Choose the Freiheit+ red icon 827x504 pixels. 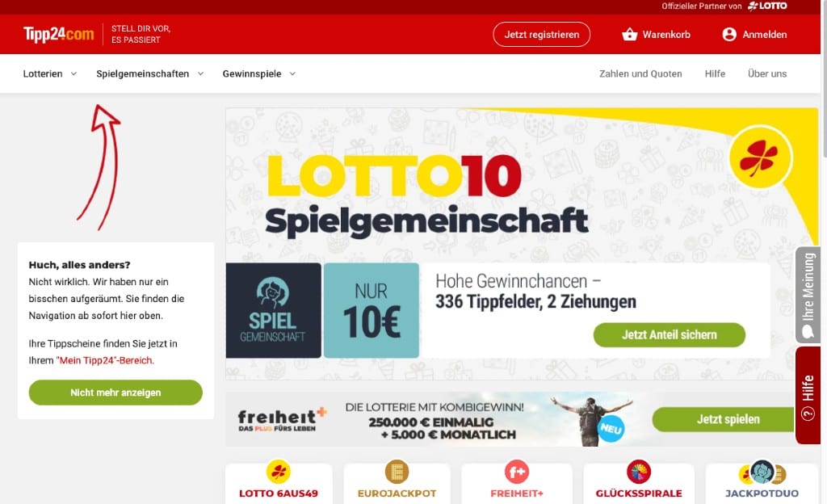click(x=517, y=472)
